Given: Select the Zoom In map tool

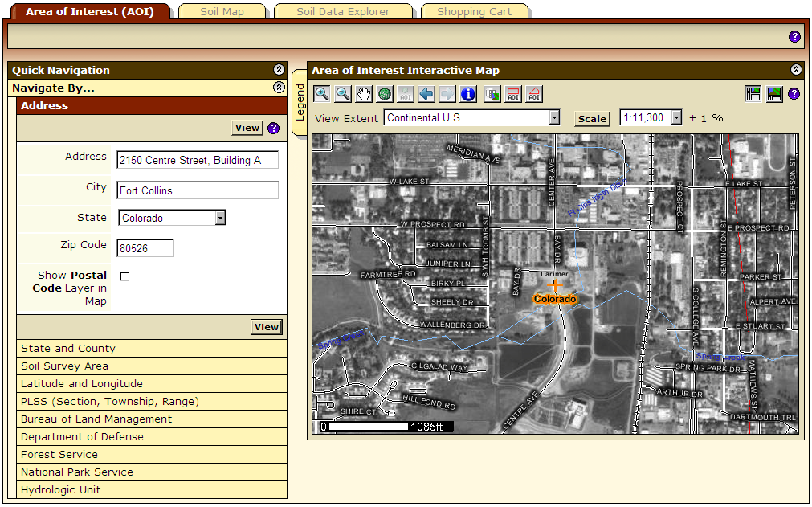Looking at the screenshot, I should [x=322, y=94].
